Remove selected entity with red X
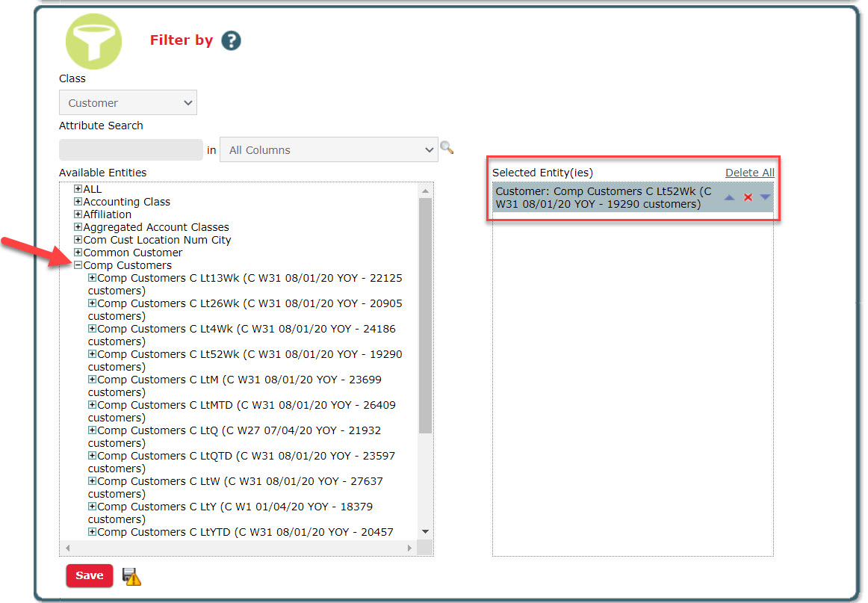This screenshot has height=603, width=868. 748,197
